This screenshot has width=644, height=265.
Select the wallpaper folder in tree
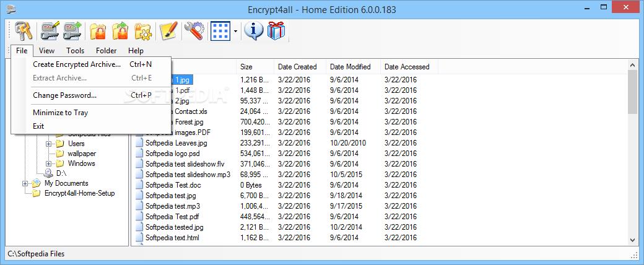click(82, 154)
